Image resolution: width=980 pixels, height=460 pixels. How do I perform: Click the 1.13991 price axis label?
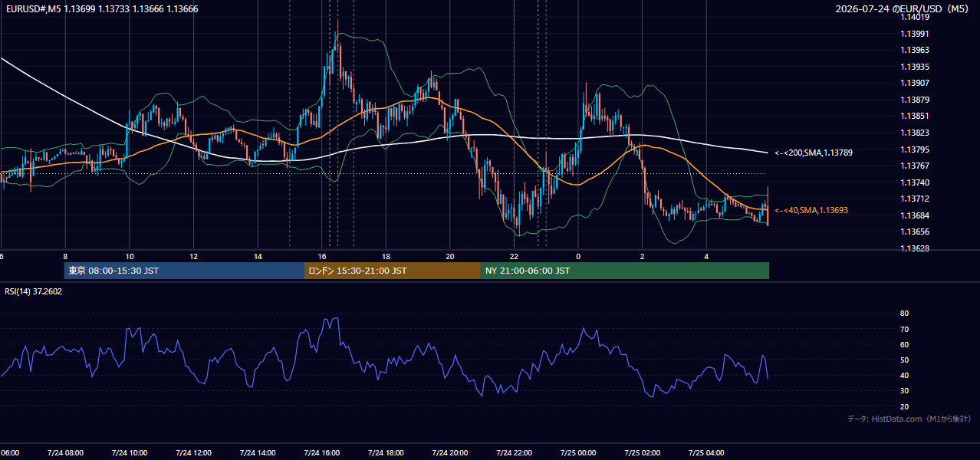(x=915, y=34)
